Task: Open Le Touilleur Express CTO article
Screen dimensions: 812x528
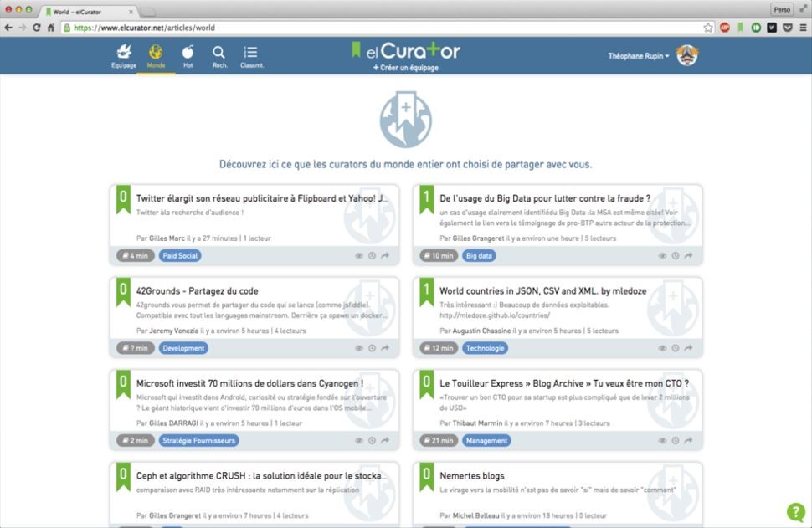Action: tap(564, 383)
